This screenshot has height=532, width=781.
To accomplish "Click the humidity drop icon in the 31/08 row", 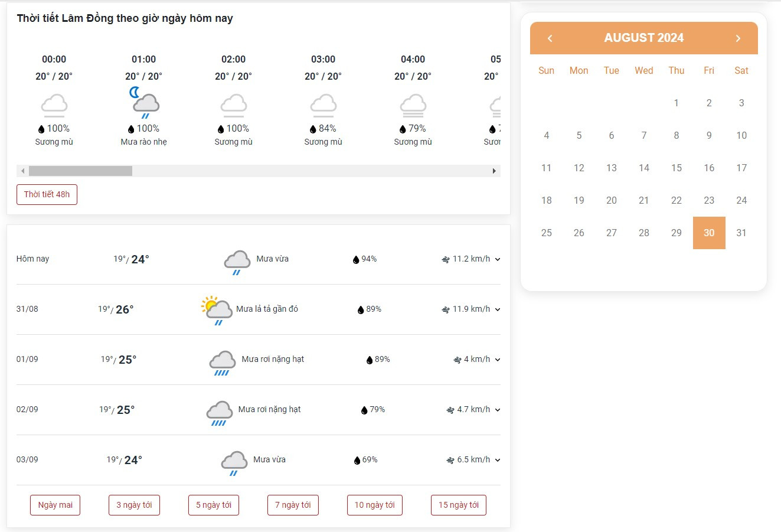I will pos(361,310).
